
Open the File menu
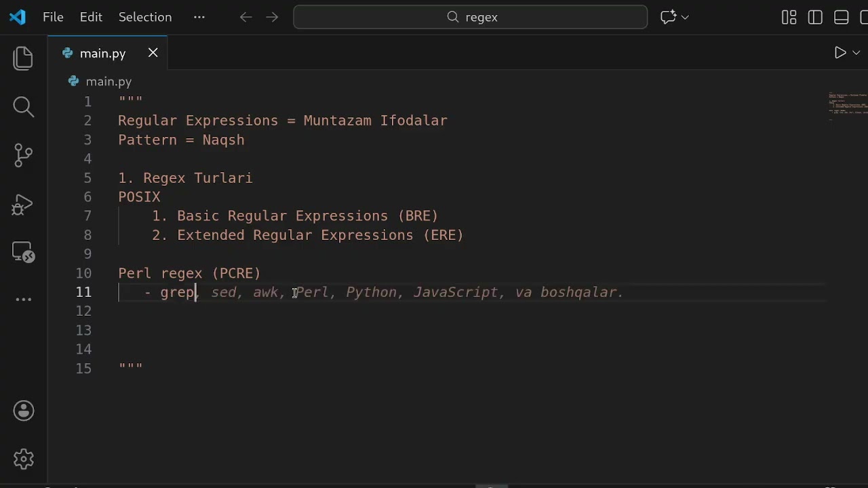tap(53, 17)
